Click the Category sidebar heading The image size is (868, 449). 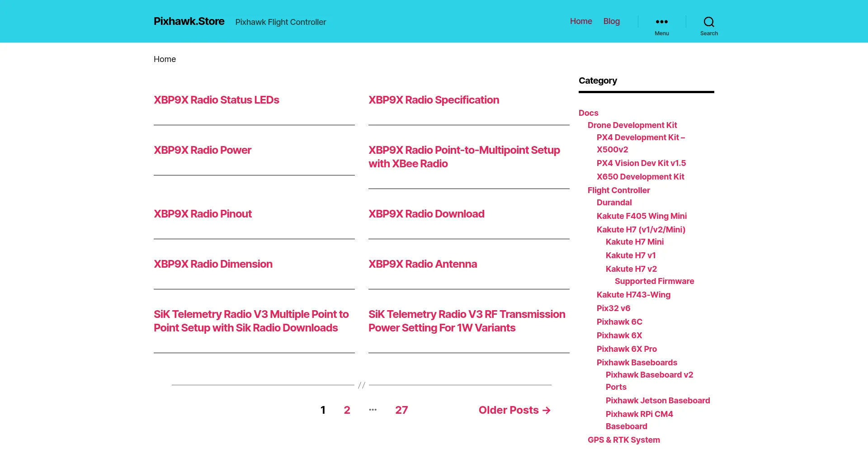point(598,80)
